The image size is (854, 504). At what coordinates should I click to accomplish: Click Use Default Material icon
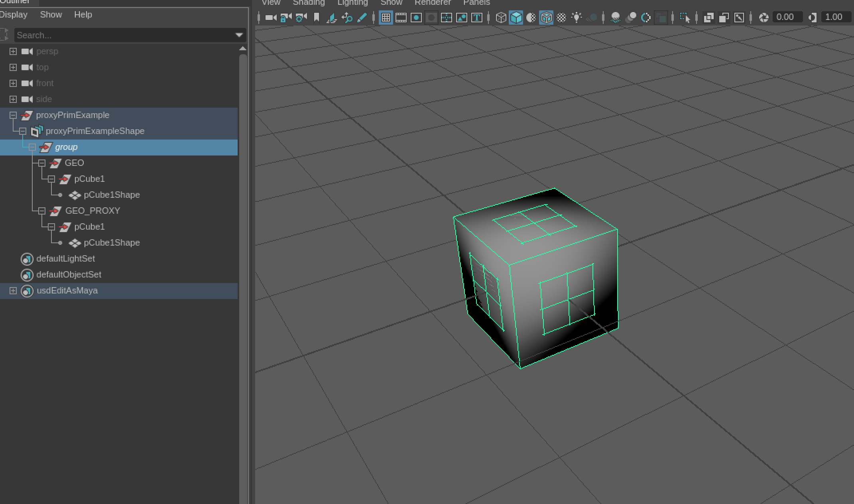point(531,18)
